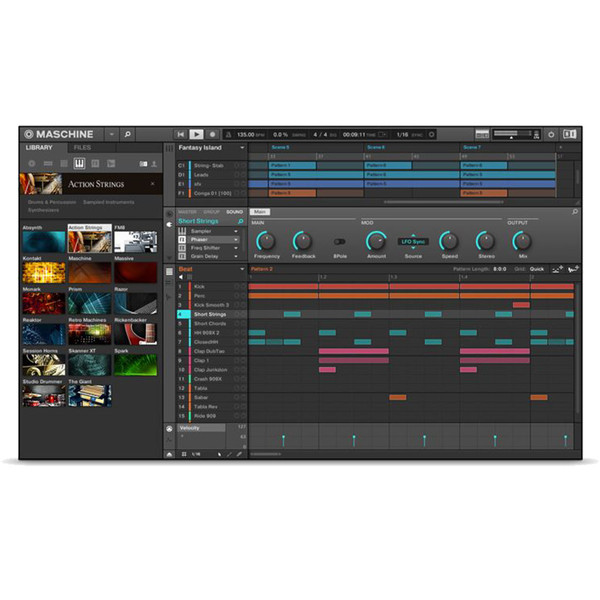Mute the Kick sound row
This screenshot has width=600, height=600.
tap(237, 287)
